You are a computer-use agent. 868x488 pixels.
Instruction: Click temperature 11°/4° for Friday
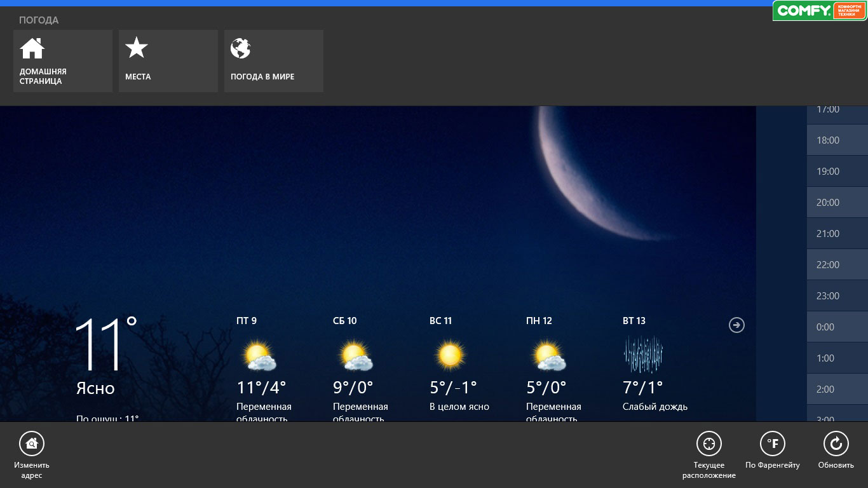pyautogui.click(x=261, y=387)
